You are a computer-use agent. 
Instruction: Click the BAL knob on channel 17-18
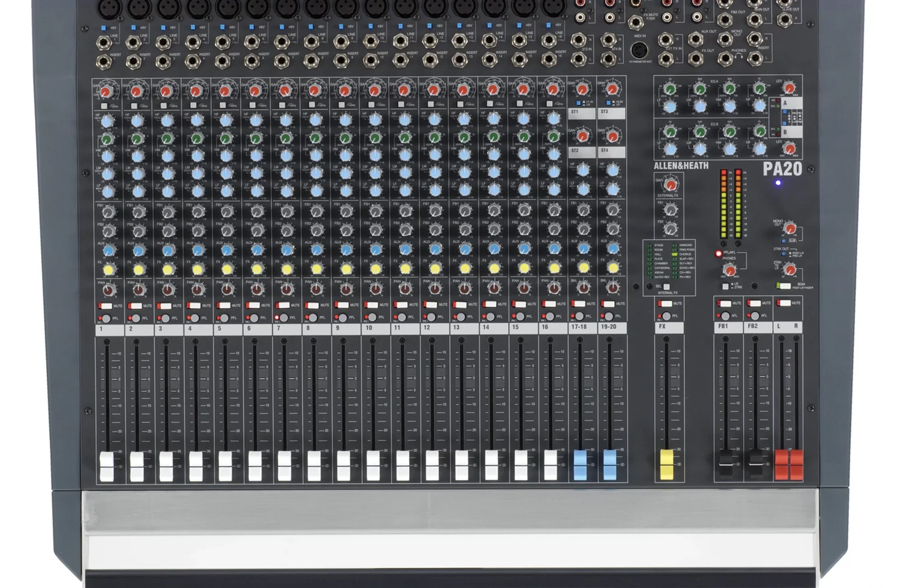tap(583, 287)
